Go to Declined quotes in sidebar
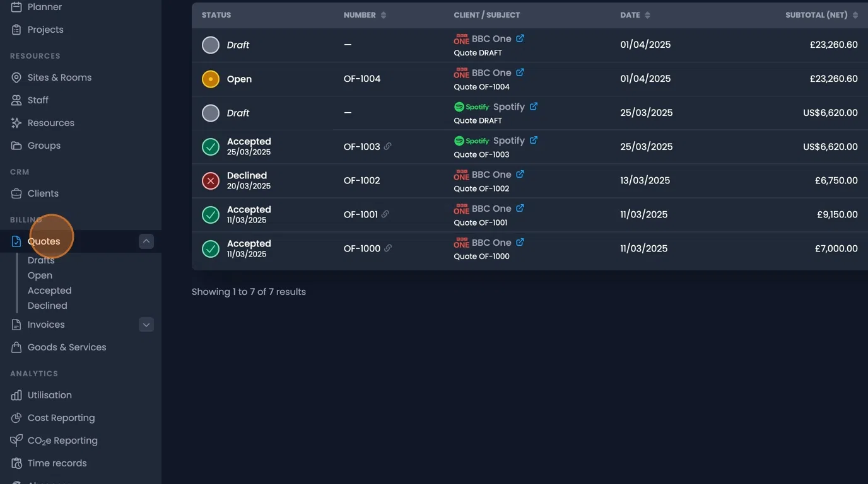This screenshot has width=868, height=484. 47,306
